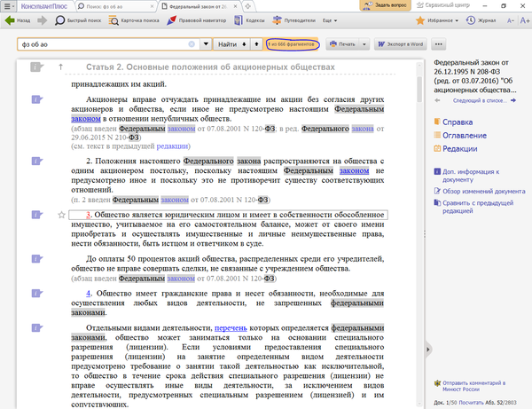Screen dimensions: 532x409
Task: Open Быстрый поиск quick search
Action: tap(78, 20)
